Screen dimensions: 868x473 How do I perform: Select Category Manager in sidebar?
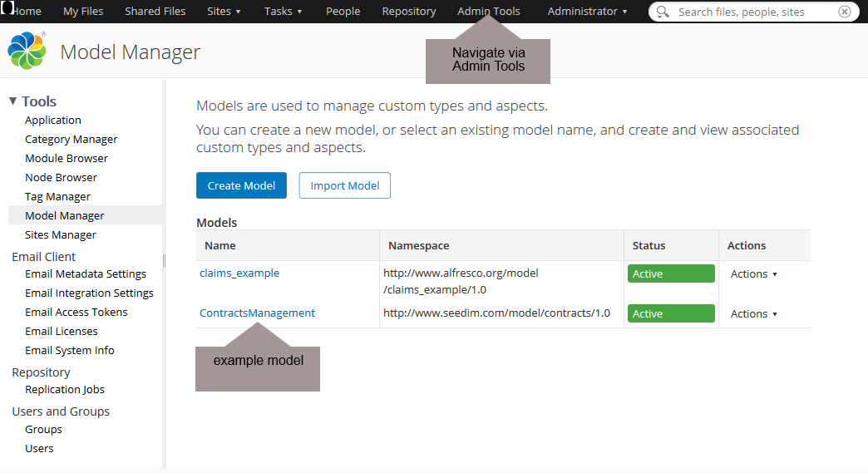point(71,139)
